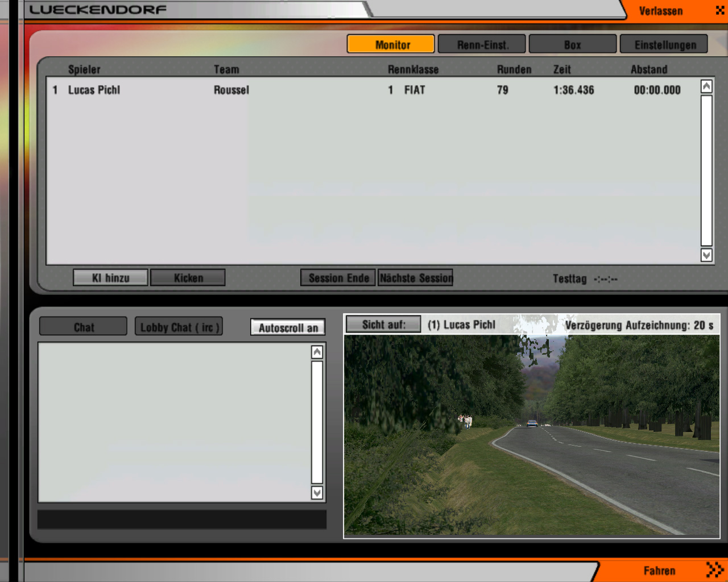Viewport: 728px width, 582px height.
Task: Open the Einstellungen tab
Action: click(x=664, y=44)
